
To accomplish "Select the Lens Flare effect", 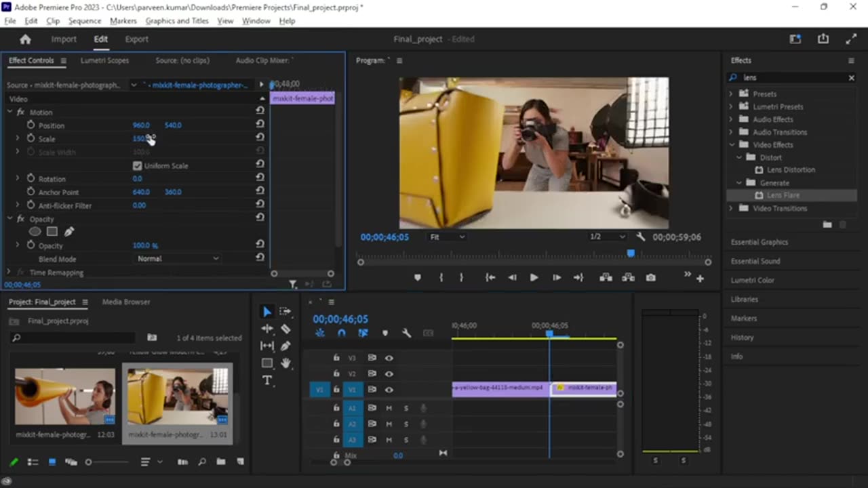I will coord(783,195).
